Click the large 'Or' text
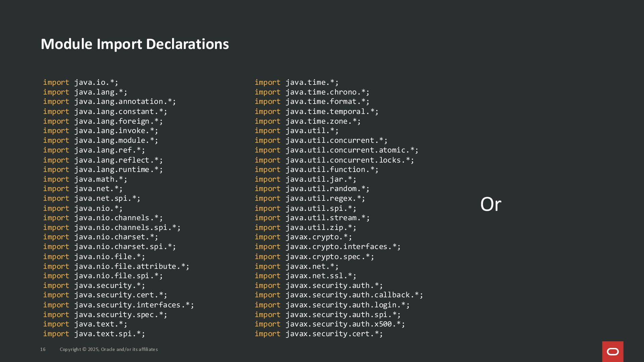This screenshot has height=362, width=644. [490, 204]
